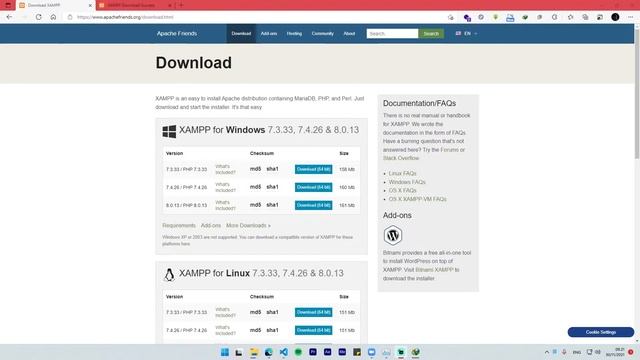The height and width of the screenshot is (360, 640).
Task: Click the WordPress add-on icon
Action: point(393,235)
